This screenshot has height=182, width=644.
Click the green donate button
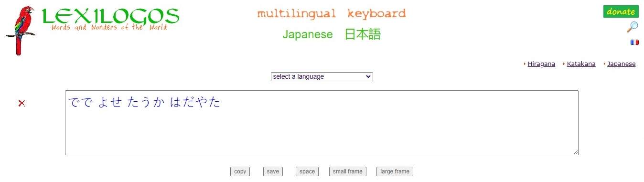pyautogui.click(x=621, y=11)
